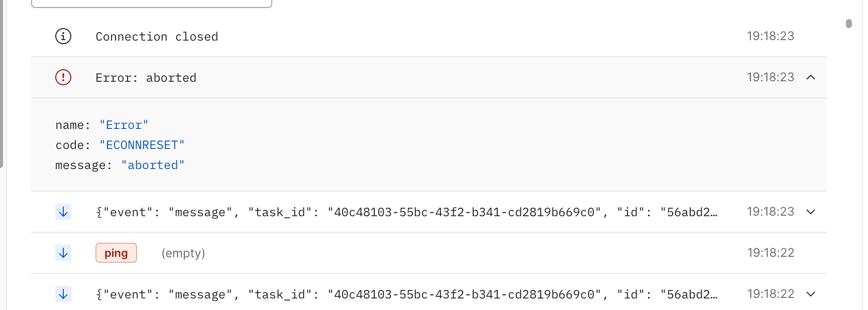Expand the bottom 19:18:22 message event chevron
The image size is (868, 310).
(810, 294)
